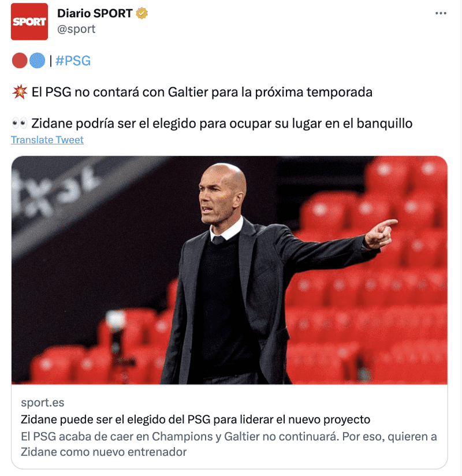
Task: Open the #PSG hashtag
Action: coord(73,61)
